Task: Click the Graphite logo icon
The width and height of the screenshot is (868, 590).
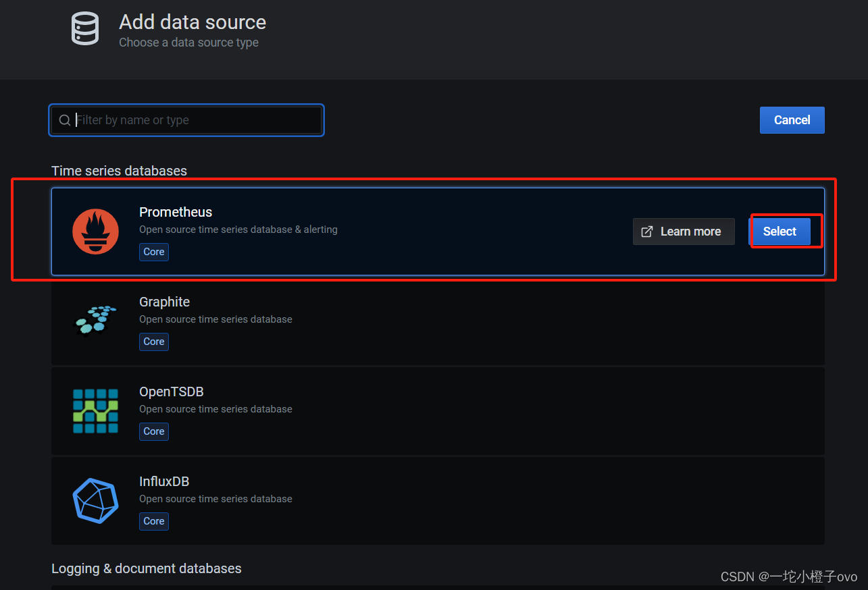Action: click(95, 320)
